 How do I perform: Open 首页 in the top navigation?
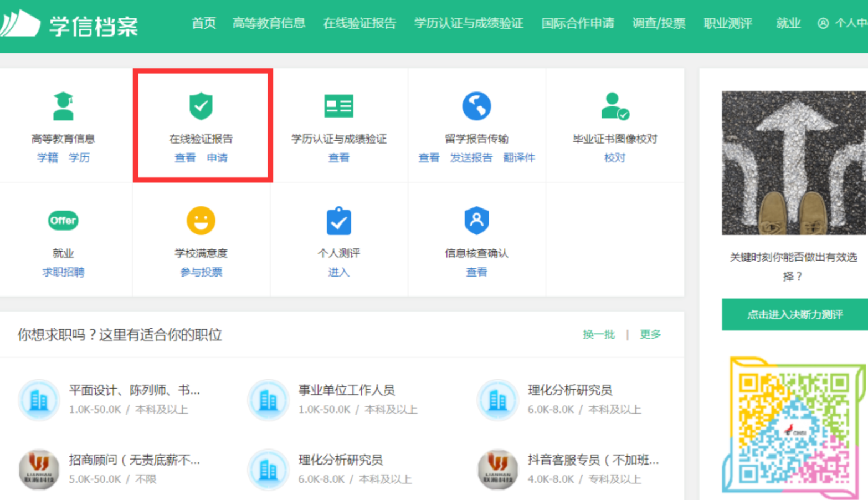tap(204, 23)
